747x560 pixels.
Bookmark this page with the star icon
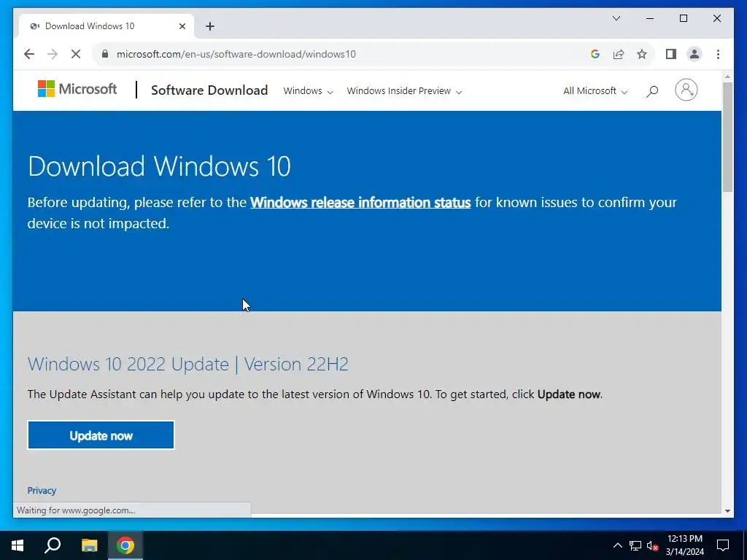pos(642,54)
